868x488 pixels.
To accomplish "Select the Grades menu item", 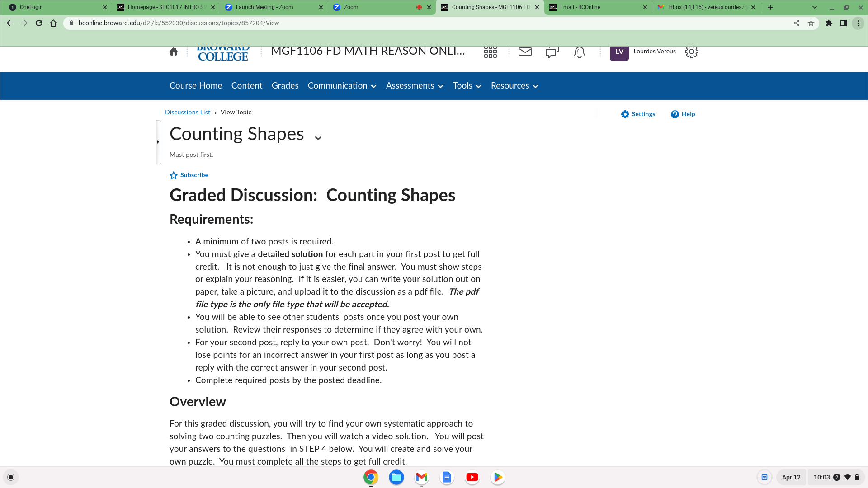I will (x=285, y=85).
